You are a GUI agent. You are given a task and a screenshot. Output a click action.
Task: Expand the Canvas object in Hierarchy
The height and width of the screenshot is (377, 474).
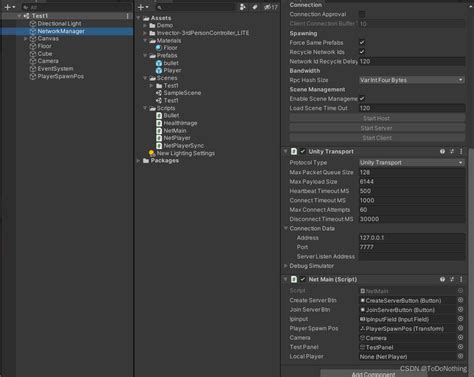click(x=26, y=39)
